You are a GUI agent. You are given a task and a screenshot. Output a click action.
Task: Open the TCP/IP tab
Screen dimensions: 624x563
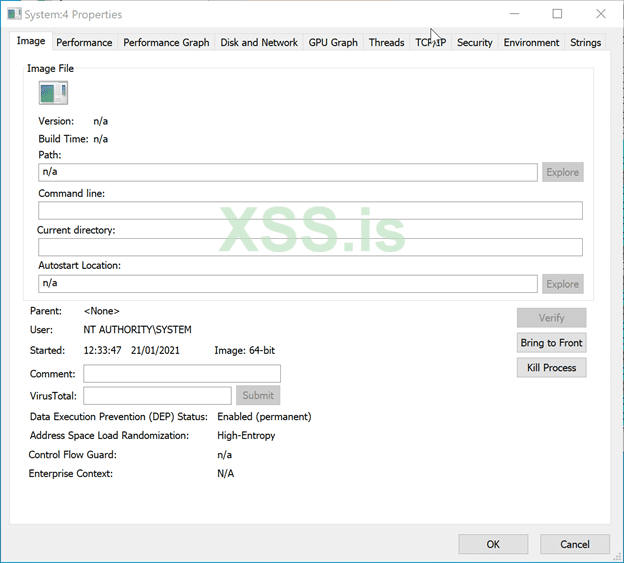click(x=430, y=42)
